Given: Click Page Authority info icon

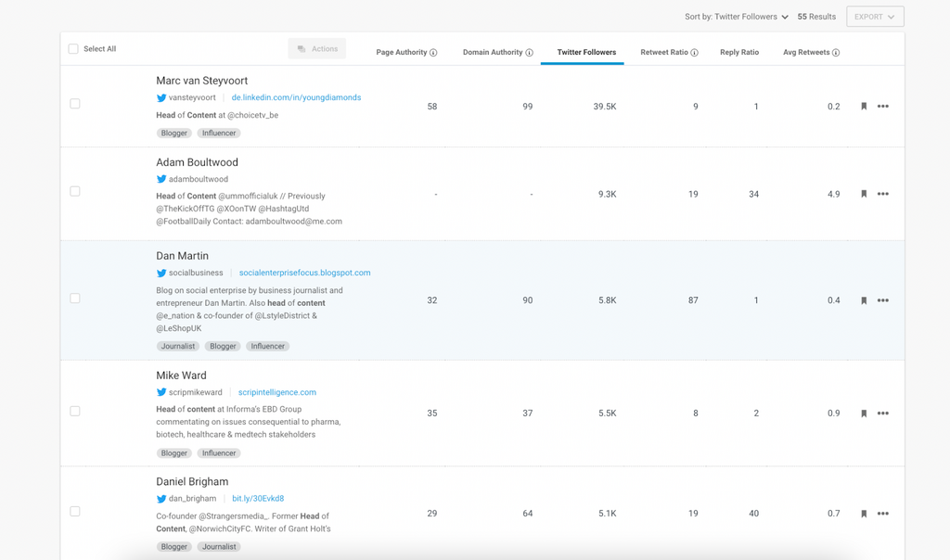Looking at the screenshot, I should point(433,53).
